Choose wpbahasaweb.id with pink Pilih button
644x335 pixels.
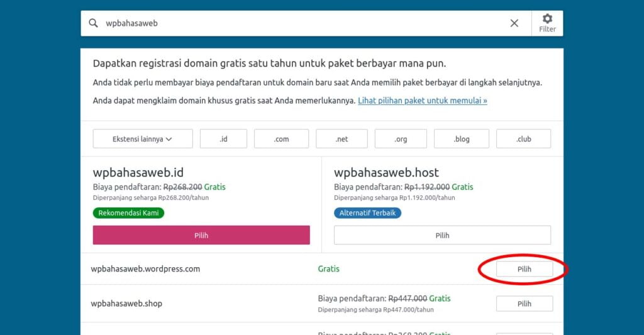(x=201, y=235)
